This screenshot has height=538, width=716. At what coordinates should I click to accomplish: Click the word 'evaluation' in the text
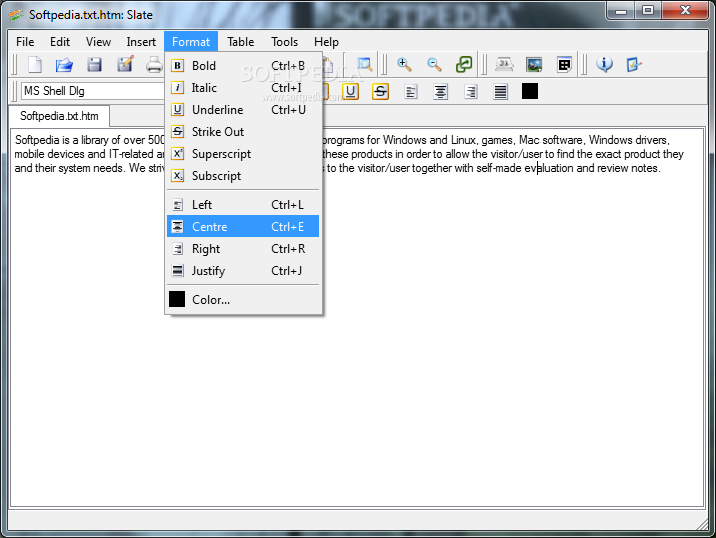pyautogui.click(x=548, y=168)
